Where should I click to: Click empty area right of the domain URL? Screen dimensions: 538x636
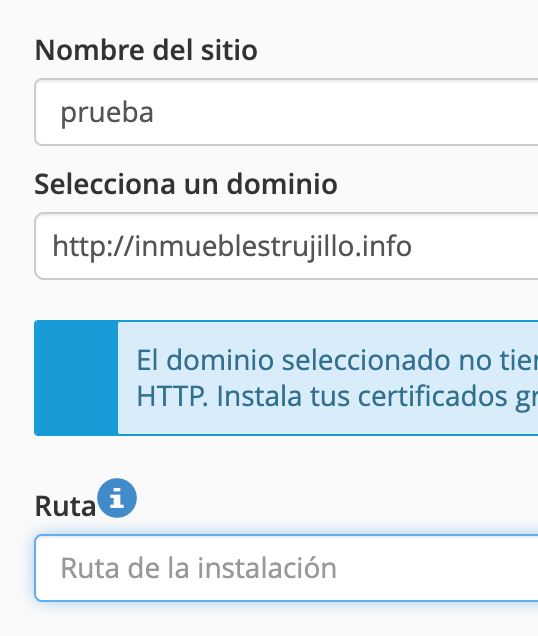tap(475, 246)
